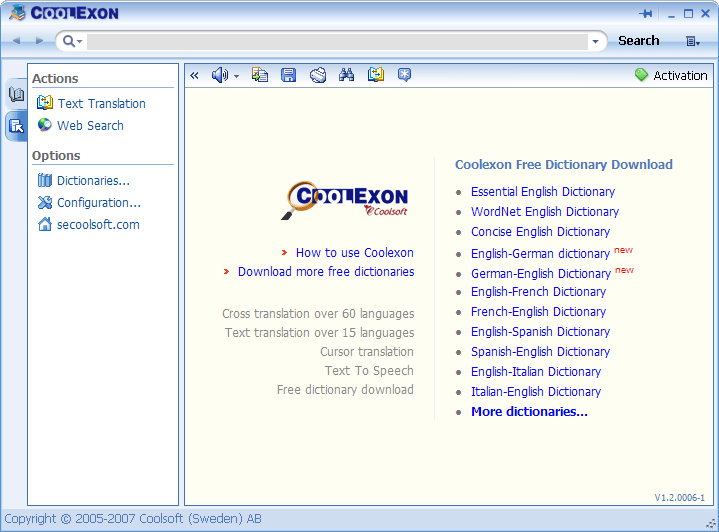This screenshot has width=719, height=532.
Task: Click the Coolexon app icon in title bar
Action: pos(17,12)
